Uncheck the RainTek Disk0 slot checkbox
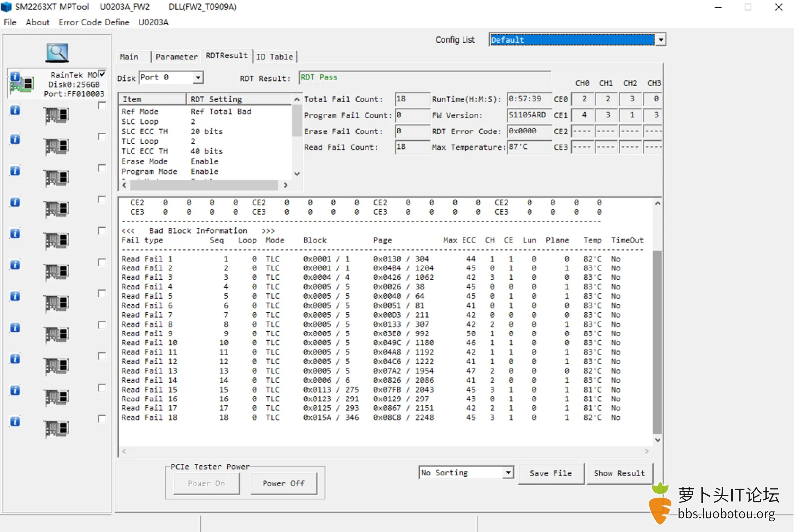 coord(102,74)
